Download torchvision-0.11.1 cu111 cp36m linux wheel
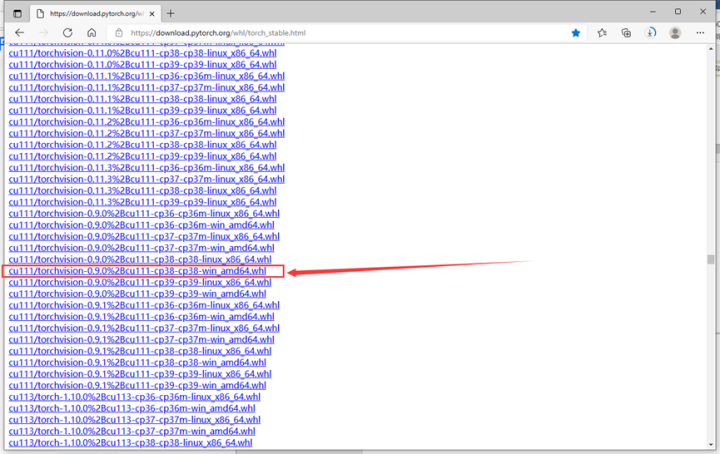The height and width of the screenshot is (454, 720). 146,76
